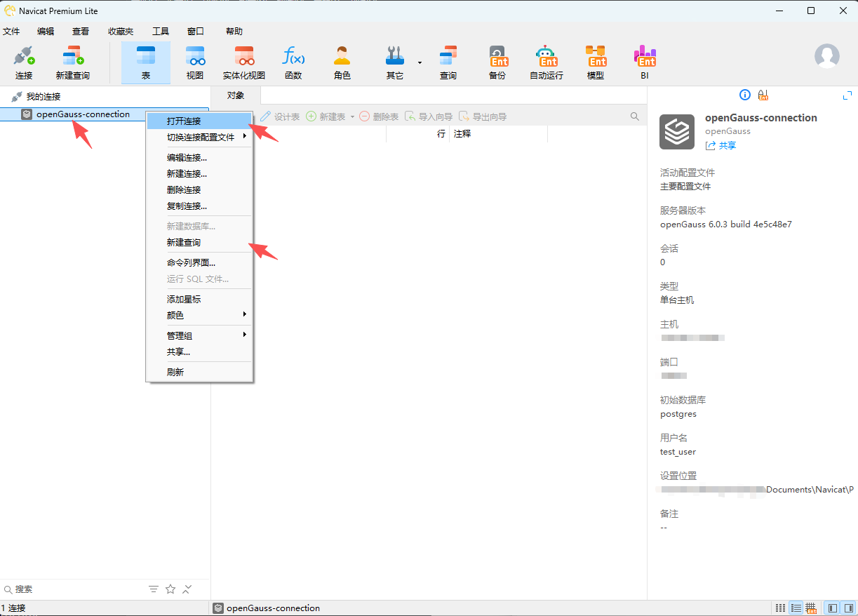Switch to icon grid view
Viewport: 858px width, 616px height.
(x=781, y=608)
